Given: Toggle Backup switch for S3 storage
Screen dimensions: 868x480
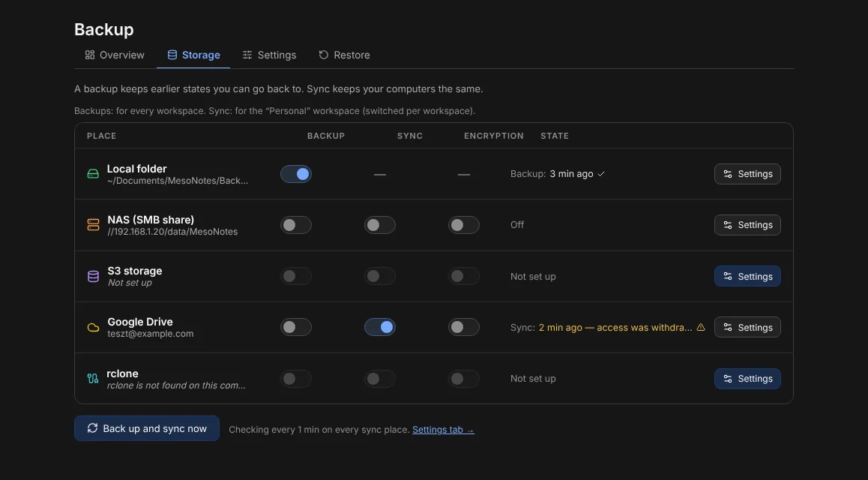Looking at the screenshot, I should [296, 276].
